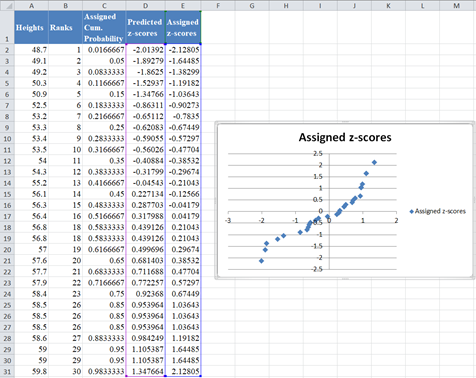Select row 24 header
Viewport: 476px width, 378px height.
pos(7,294)
